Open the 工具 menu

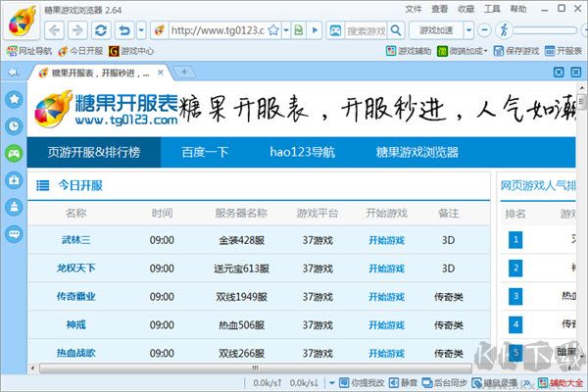coord(492,9)
